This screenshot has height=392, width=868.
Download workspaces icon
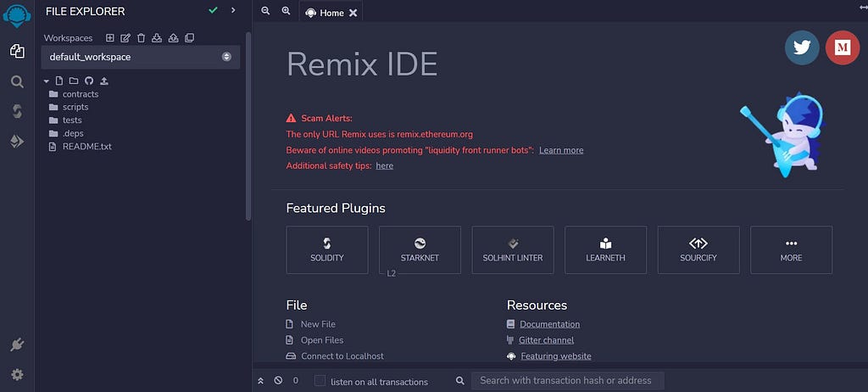157,37
